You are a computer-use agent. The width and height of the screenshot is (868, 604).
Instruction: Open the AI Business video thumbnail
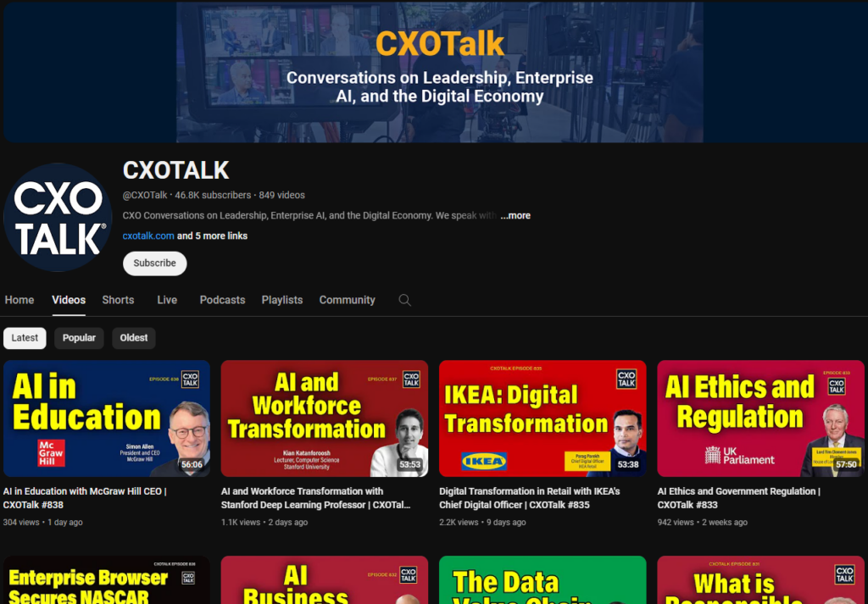[x=325, y=580]
